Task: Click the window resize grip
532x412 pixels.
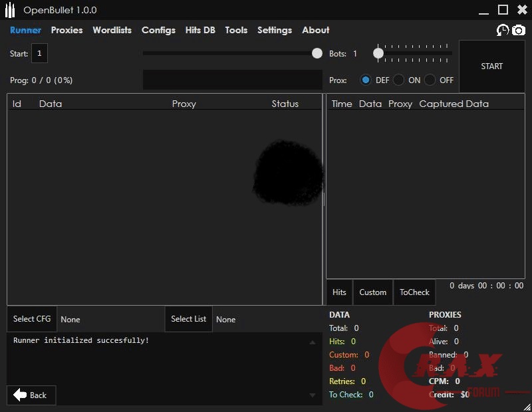Action: 527,407
